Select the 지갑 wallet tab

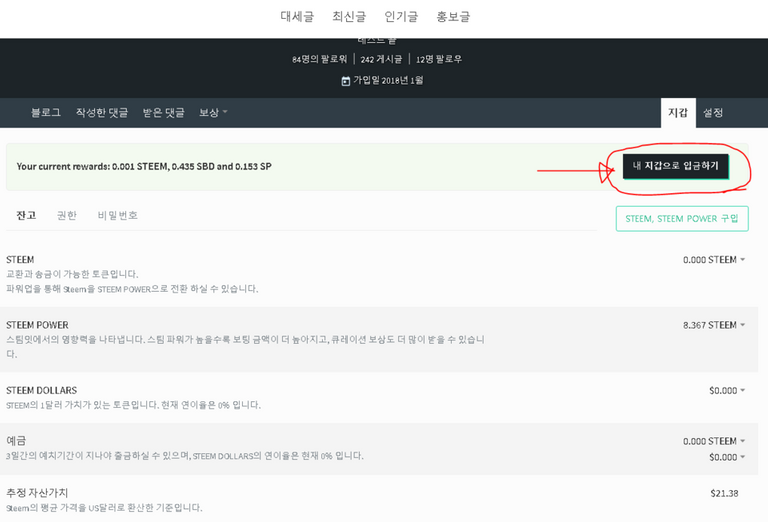[x=678, y=113]
